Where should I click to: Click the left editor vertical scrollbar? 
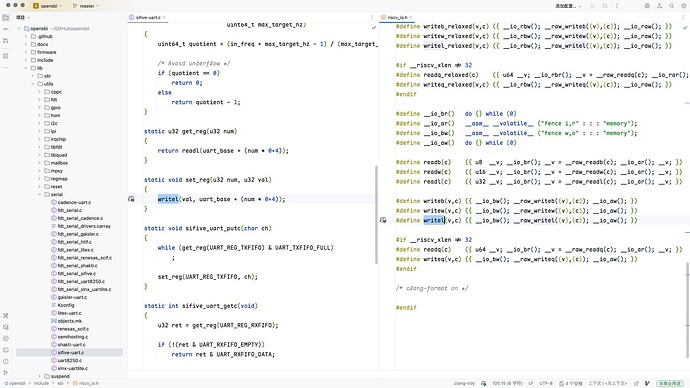pos(376,215)
